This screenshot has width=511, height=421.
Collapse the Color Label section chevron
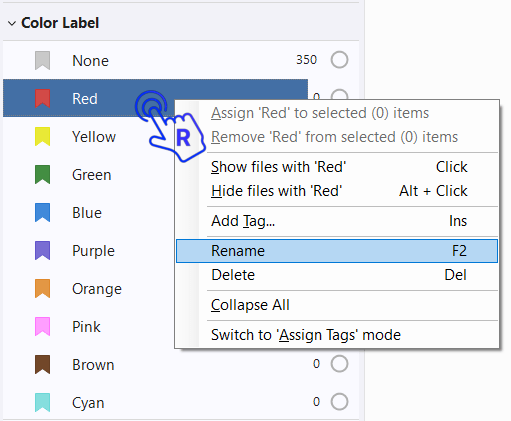(x=12, y=23)
